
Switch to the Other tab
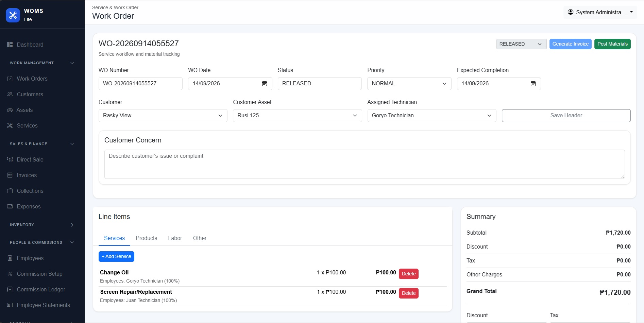coord(200,238)
